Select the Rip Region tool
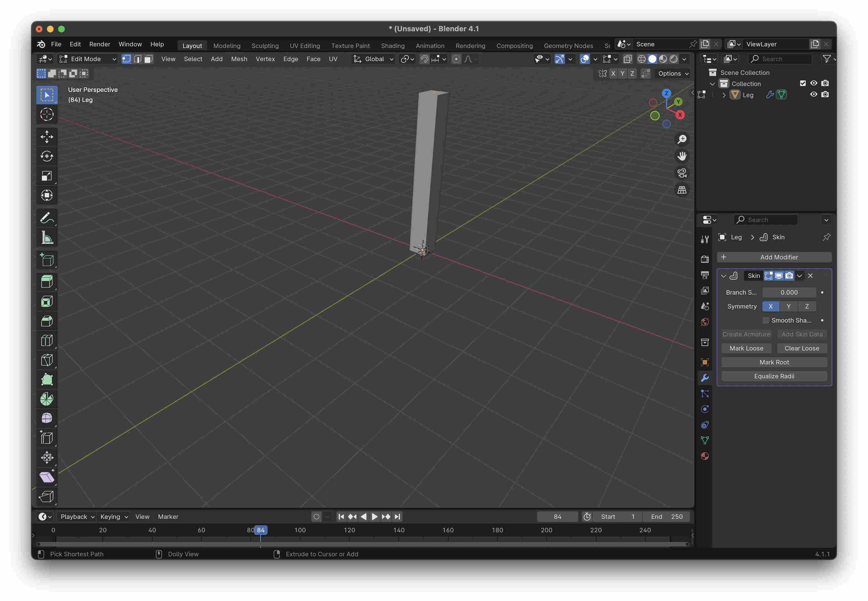The width and height of the screenshot is (868, 601). [47, 497]
